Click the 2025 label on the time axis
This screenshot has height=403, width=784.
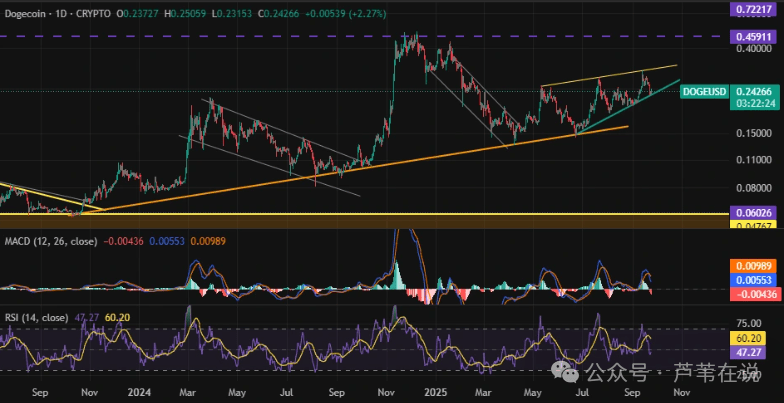pyautogui.click(x=433, y=393)
